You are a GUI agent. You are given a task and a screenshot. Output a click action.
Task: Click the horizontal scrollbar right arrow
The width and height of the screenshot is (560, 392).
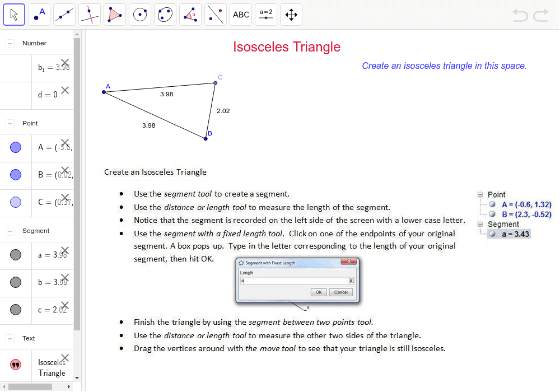(x=68, y=386)
